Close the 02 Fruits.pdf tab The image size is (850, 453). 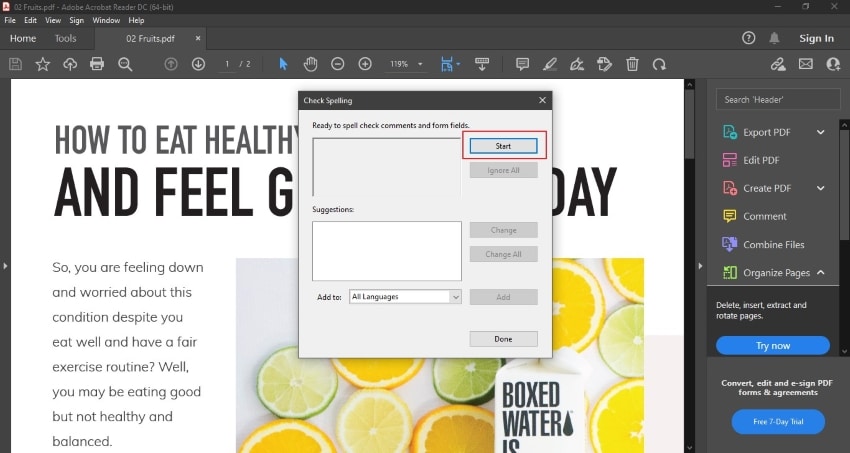click(x=198, y=38)
